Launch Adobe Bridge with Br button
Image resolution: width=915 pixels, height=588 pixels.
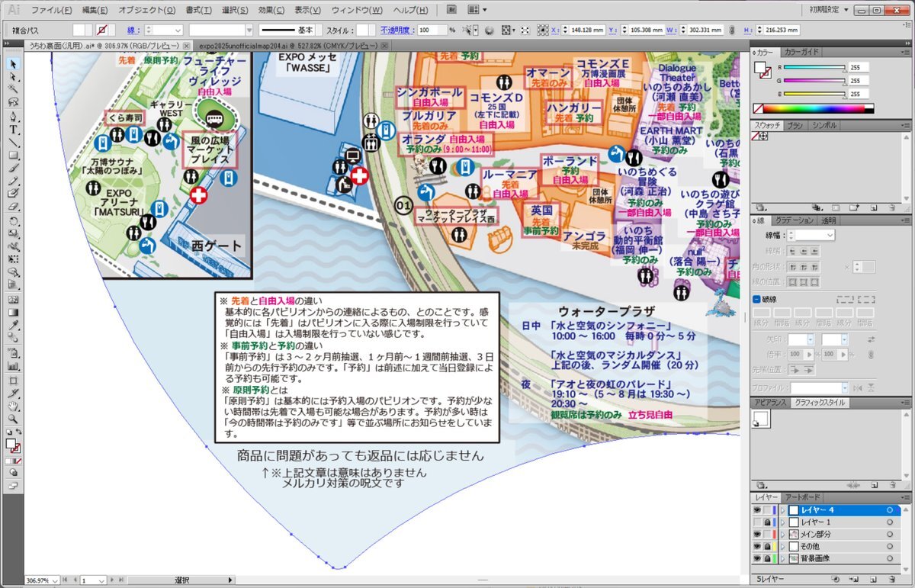coord(452,9)
